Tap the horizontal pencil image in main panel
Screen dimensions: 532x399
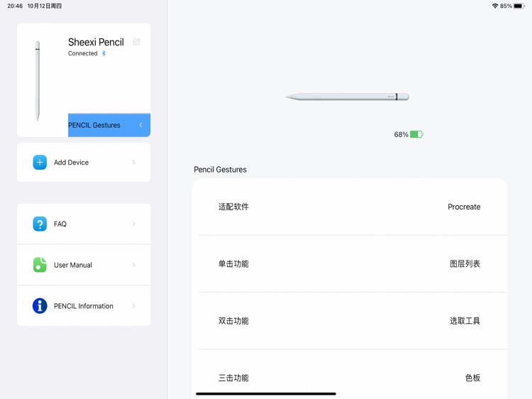point(347,97)
